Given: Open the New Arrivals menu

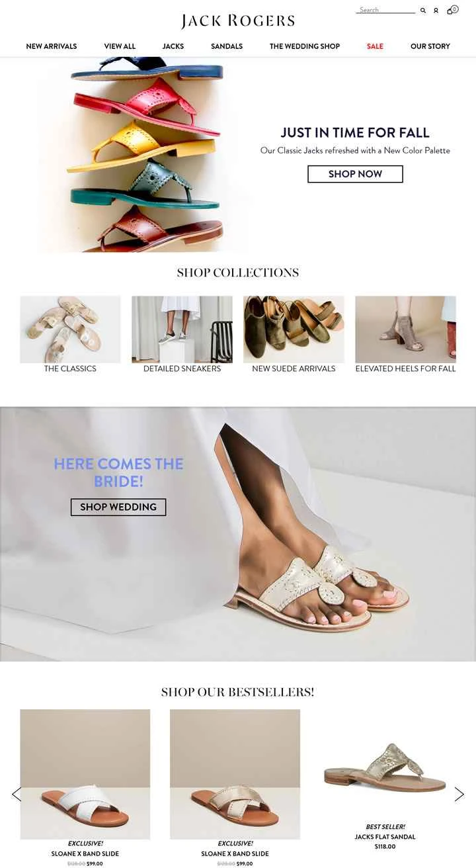Looking at the screenshot, I should click(x=52, y=46).
